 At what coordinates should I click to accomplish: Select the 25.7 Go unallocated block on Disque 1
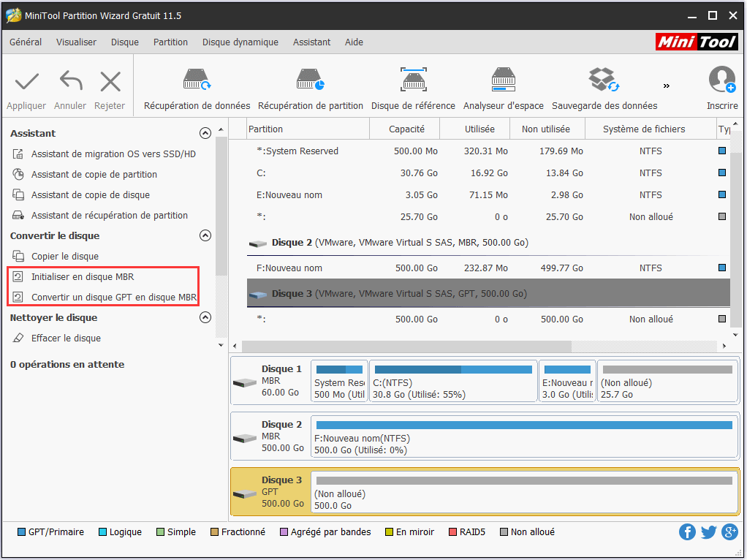(x=667, y=381)
